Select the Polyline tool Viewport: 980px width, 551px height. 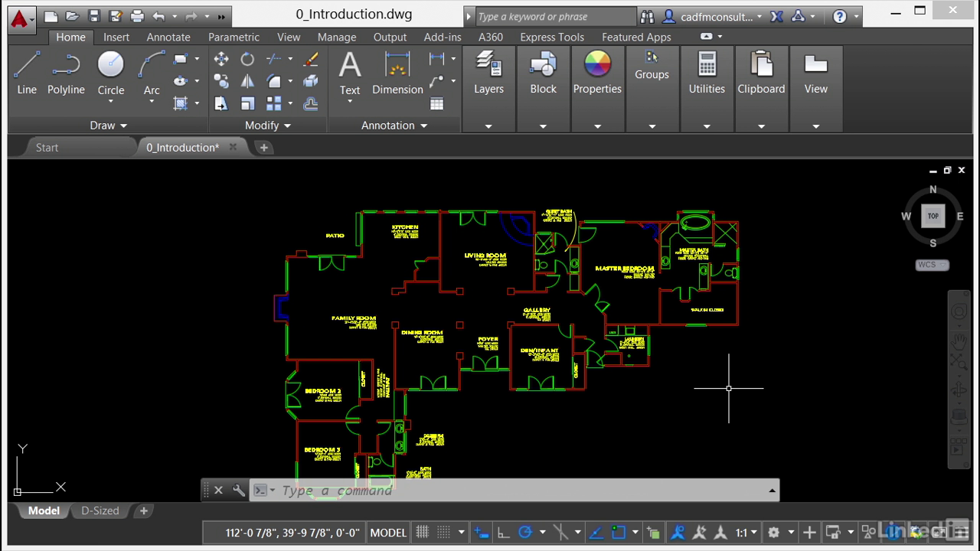tap(66, 73)
